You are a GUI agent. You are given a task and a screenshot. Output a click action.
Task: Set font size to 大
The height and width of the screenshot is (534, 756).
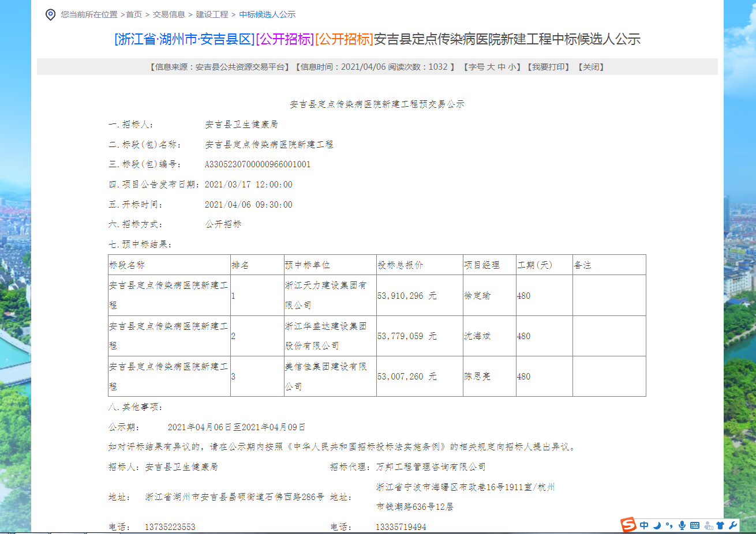(x=491, y=67)
